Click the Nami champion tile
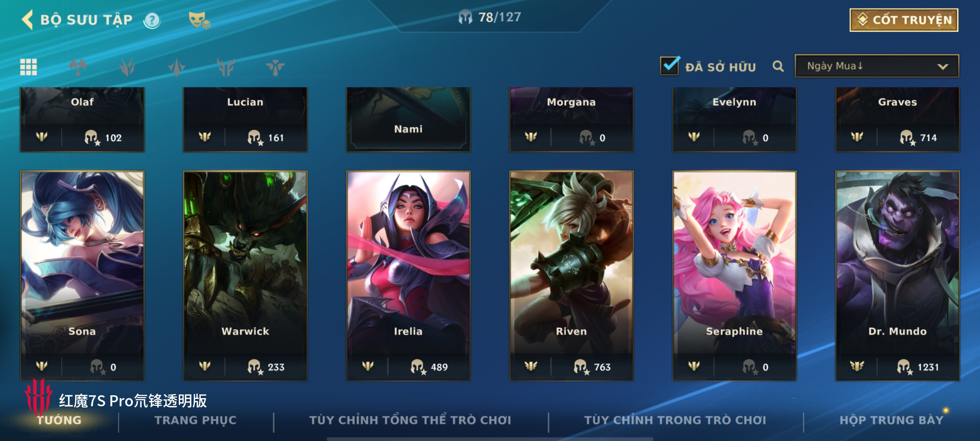This screenshot has width=980, height=441. 408,119
